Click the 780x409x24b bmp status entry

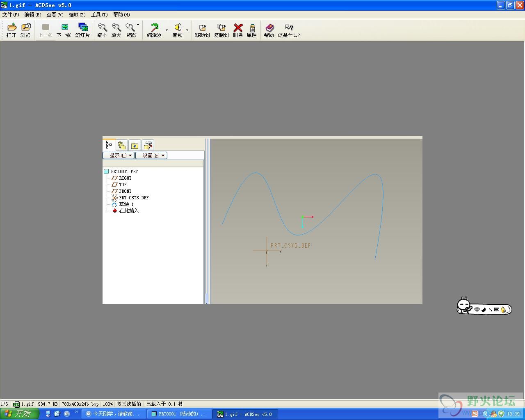(x=80, y=404)
